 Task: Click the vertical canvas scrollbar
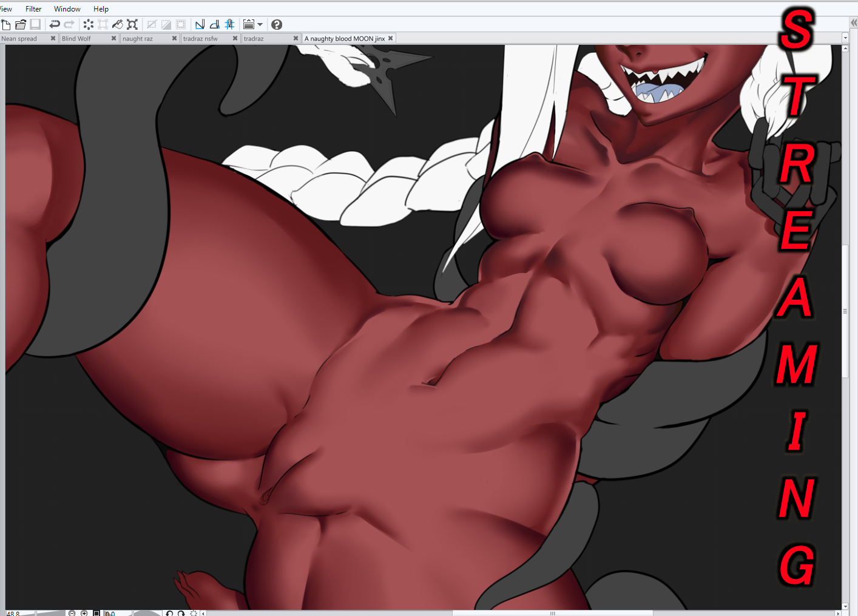[845, 310]
